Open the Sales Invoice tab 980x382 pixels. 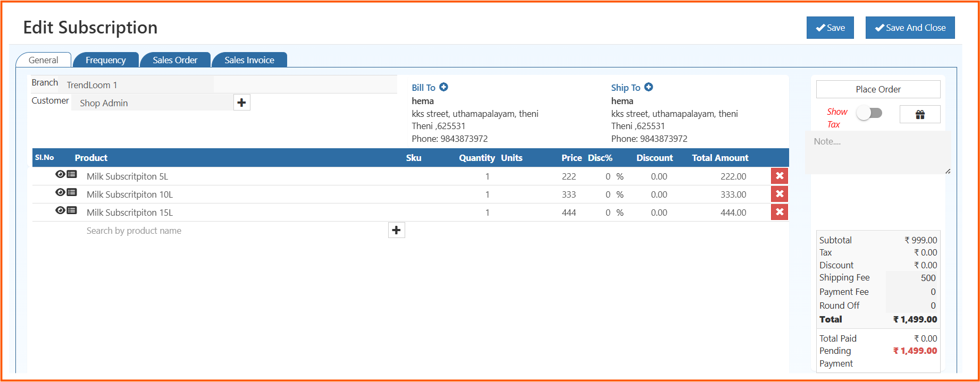click(249, 60)
